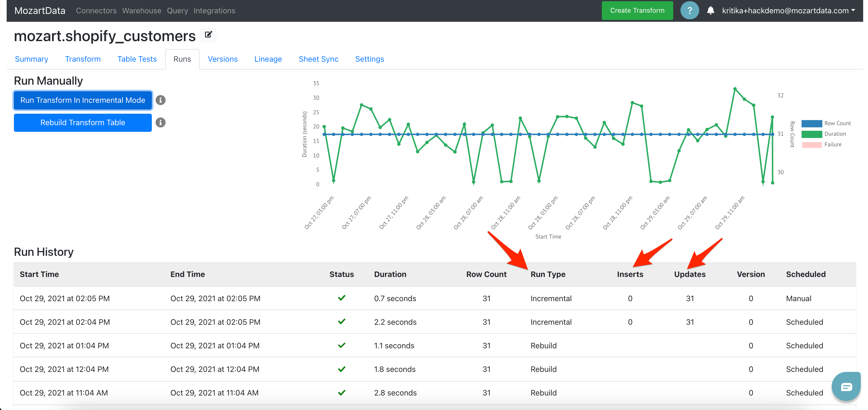Click success checkmark for 01:04 PM run

tap(342, 345)
